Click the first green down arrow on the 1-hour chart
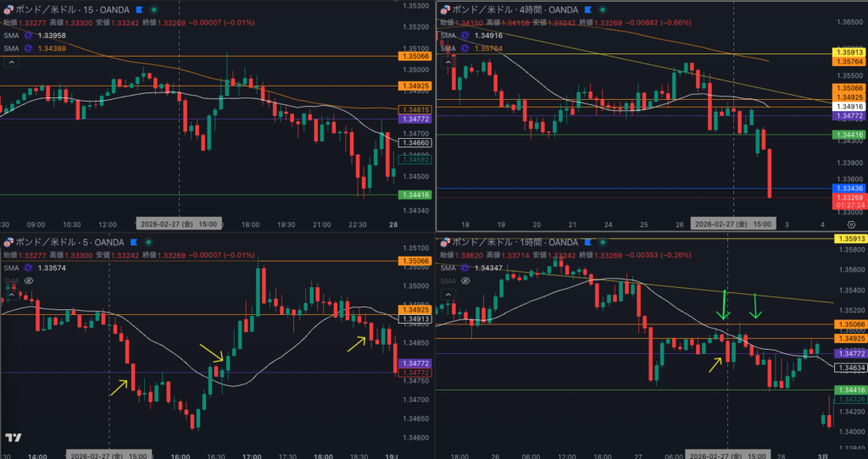The width and height of the screenshot is (868, 459). [x=722, y=306]
